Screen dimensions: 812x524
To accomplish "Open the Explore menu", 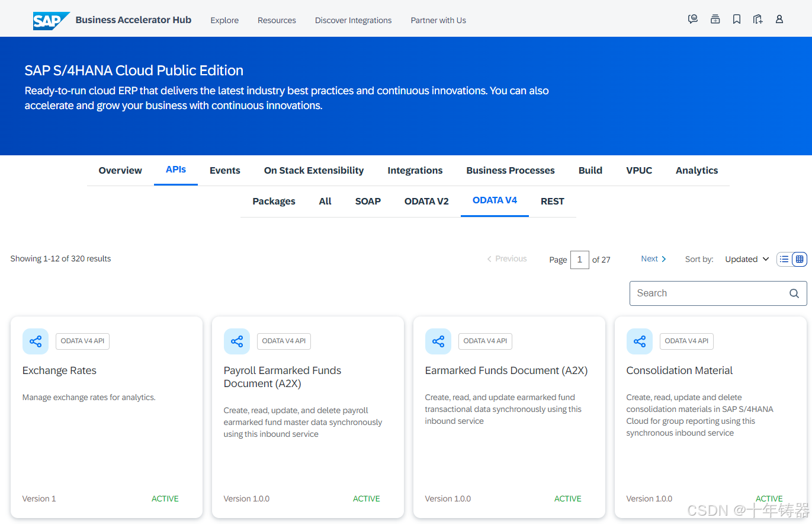I will coord(224,20).
